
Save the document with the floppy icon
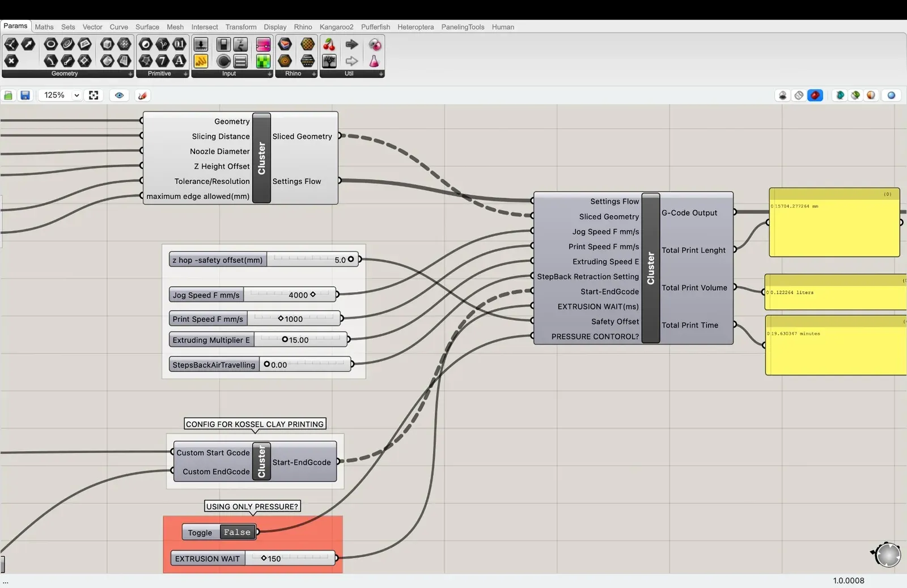point(25,95)
